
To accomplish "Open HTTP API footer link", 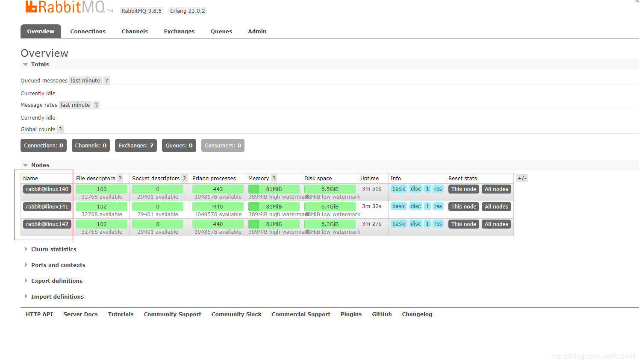I will tap(39, 314).
